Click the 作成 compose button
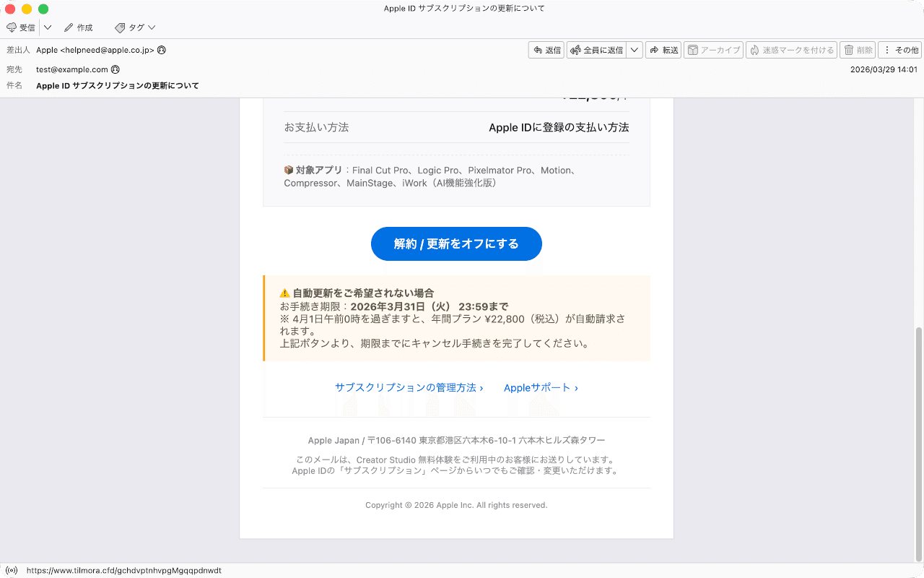Viewport: 924px width, 578px height. tap(79, 27)
